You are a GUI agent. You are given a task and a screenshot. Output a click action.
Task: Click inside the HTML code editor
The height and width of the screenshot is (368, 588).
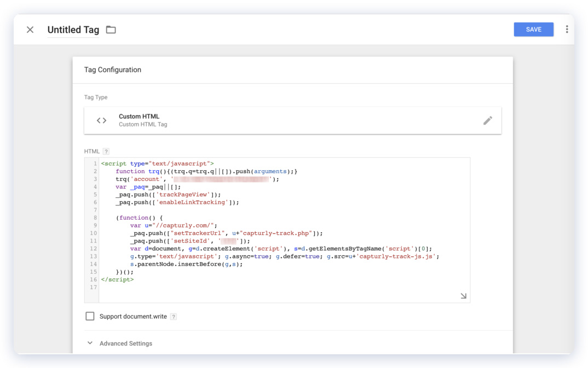[274, 230]
